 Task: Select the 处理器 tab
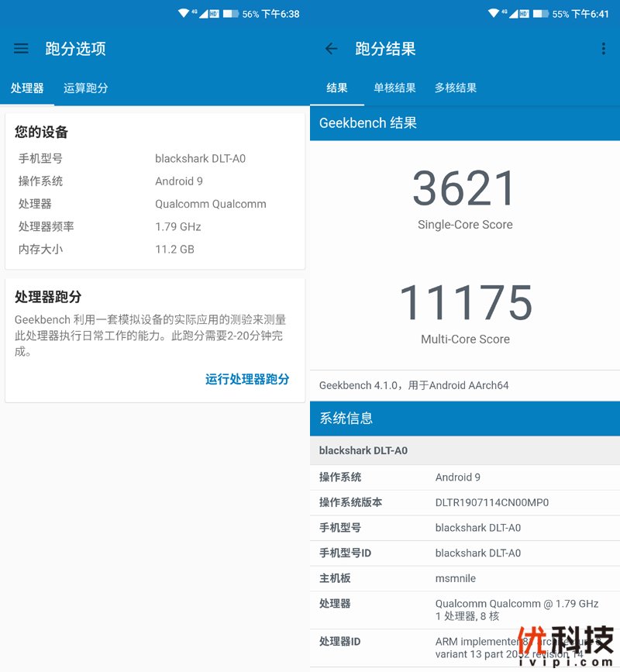point(28,88)
